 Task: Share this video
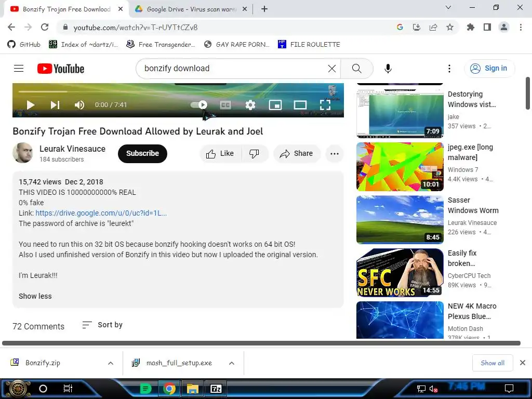coord(297,154)
